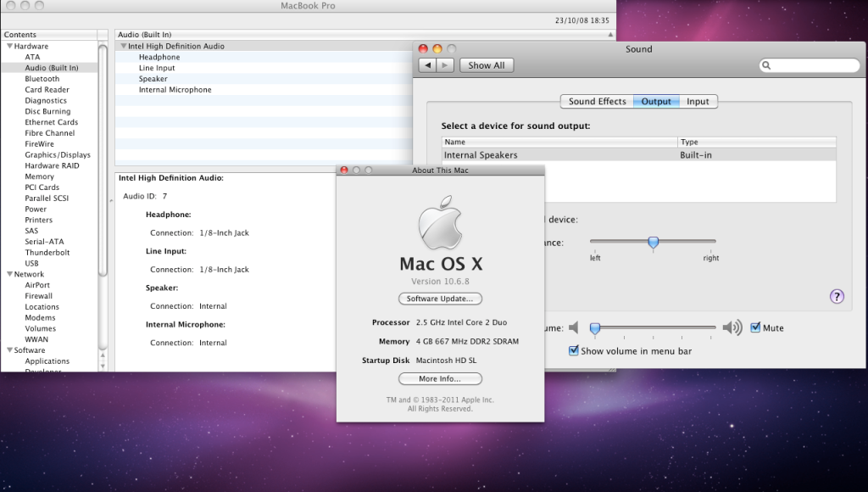The width and height of the screenshot is (868, 492).
Task: Switch to the Input tab
Action: click(698, 102)
